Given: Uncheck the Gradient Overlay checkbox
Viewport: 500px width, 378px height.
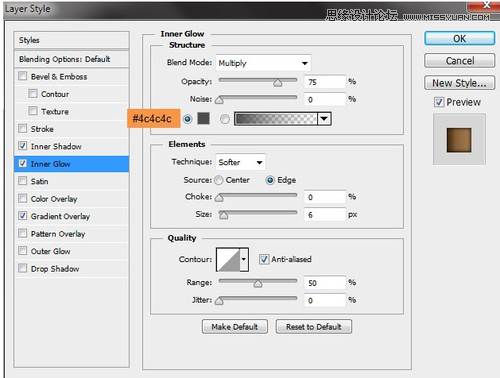Looking at the screenshot, I should point(23,216).
